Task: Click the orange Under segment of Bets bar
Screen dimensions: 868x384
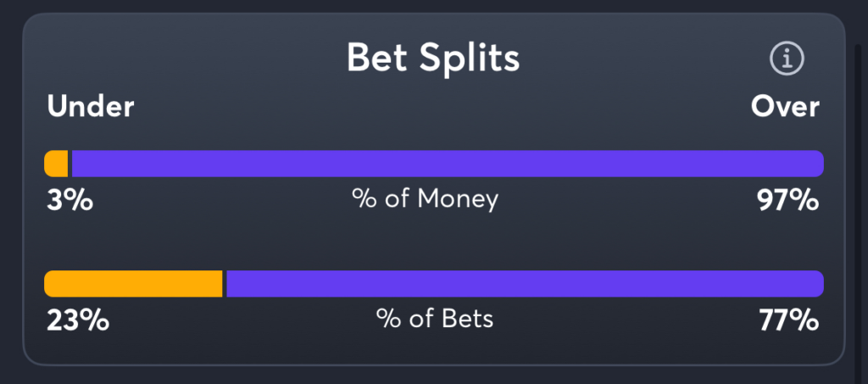Action: coord(133,284)
